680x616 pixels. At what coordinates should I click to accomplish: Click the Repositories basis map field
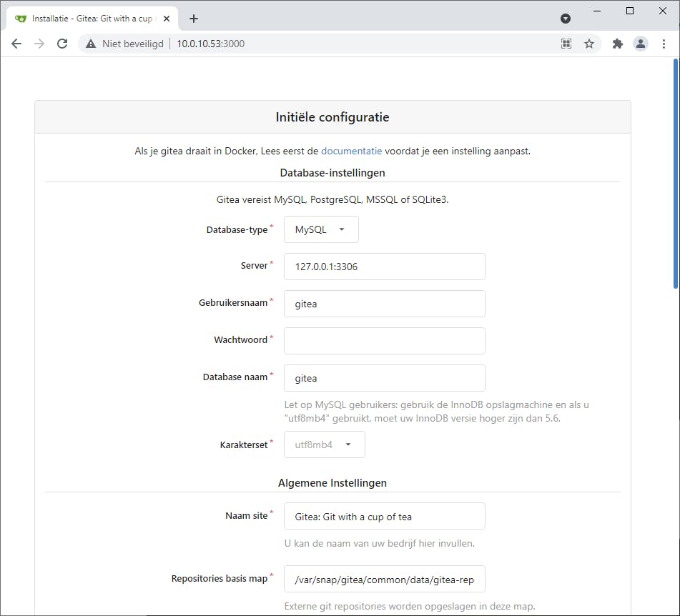384,579
